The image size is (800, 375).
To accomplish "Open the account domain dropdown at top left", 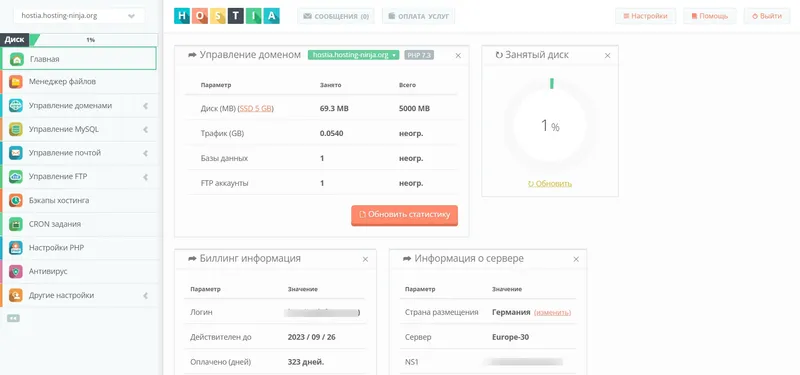I will (x=79, y=16).
